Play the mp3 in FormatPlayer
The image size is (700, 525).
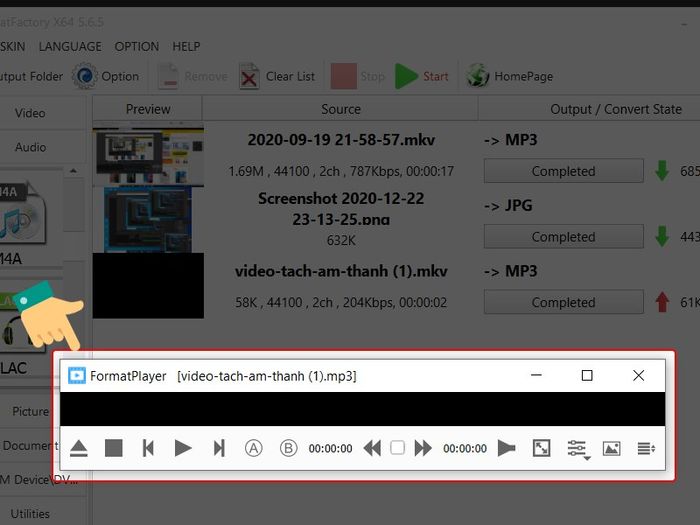click(183, 448)
